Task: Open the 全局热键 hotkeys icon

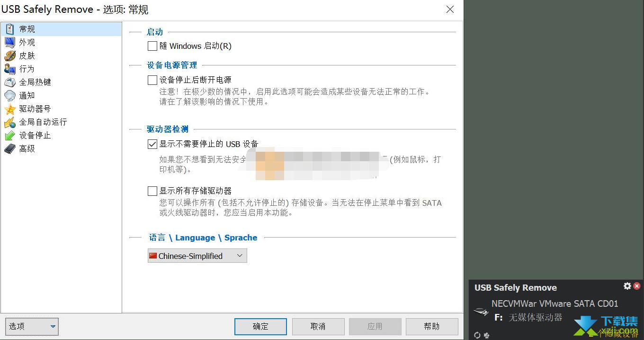Action: pos(10,82)
